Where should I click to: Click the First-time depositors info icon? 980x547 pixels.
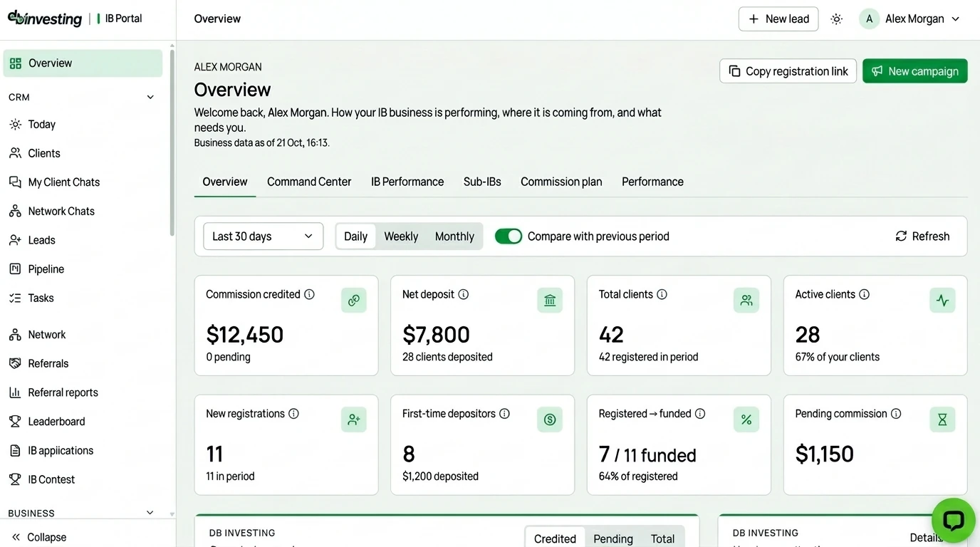pyautogui.click(x=504, y=414)
